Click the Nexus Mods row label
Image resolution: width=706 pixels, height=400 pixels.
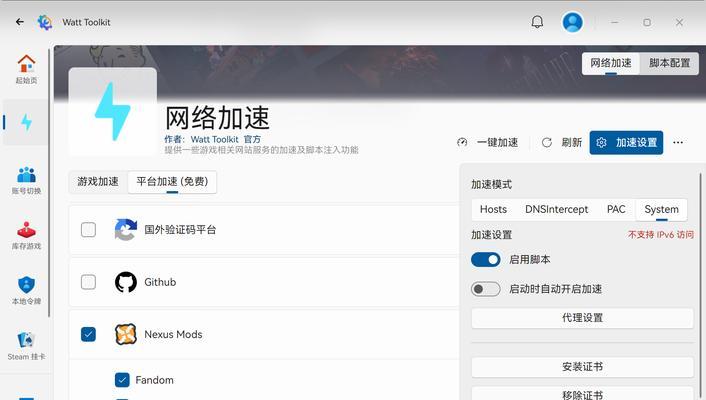pyautogui.click(x=173, y=334)
